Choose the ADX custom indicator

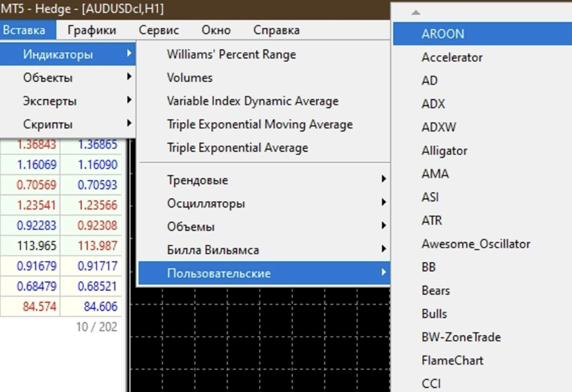tap(482, 104)
